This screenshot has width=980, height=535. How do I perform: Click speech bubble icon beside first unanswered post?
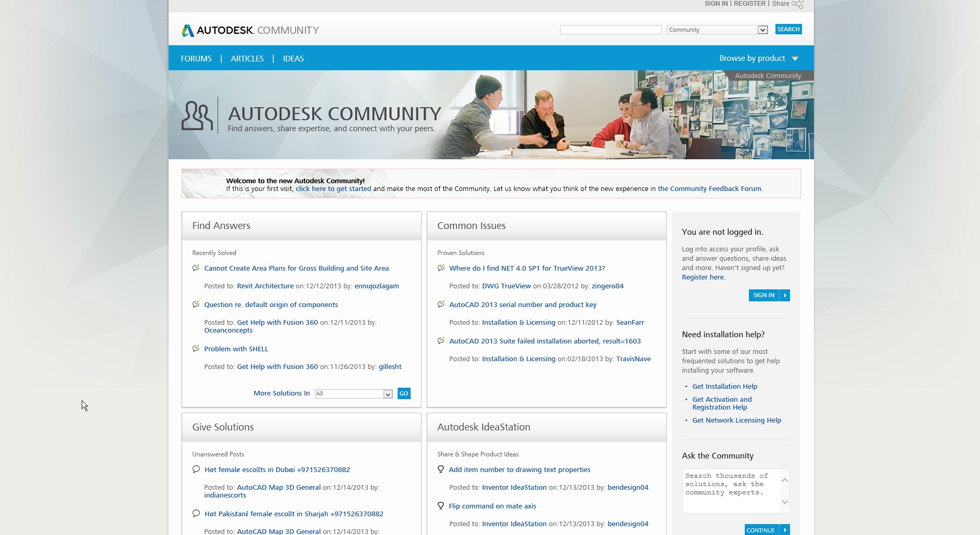click(x=196, y=469)
